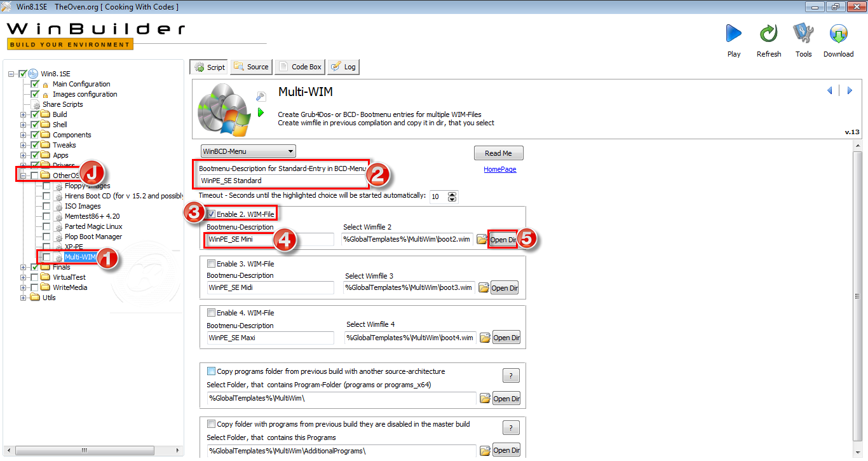Click the green run-script arrow
Image resolution: width=868 pixels, height=461 pixels.
click(261, 113)
